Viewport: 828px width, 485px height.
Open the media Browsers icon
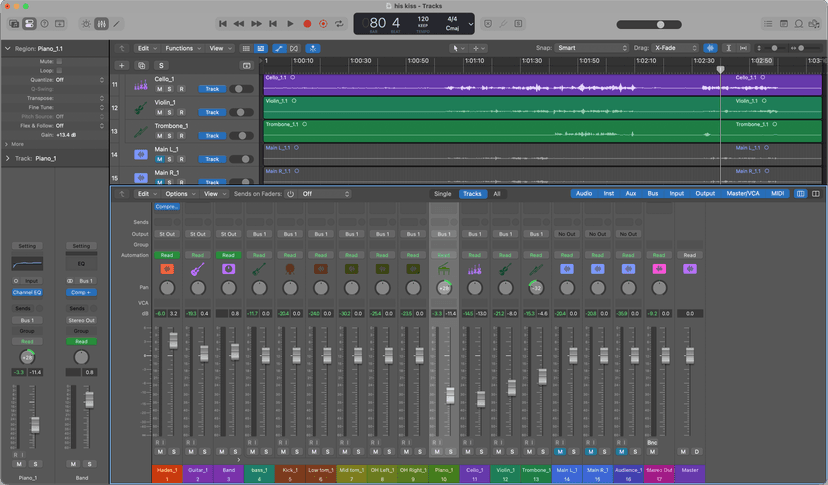814,24
